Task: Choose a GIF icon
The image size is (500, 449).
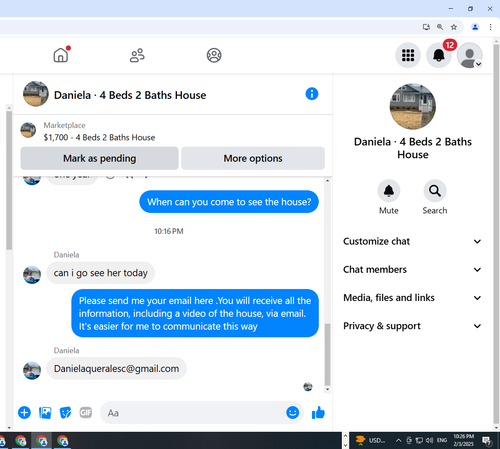Action: click(86, 413)
